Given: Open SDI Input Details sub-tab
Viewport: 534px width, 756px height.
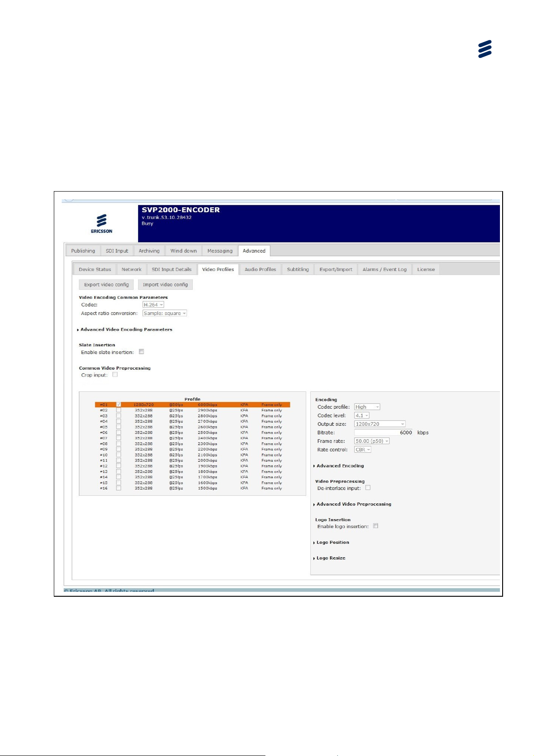Looking at the screenshot, I should (x=172, y=269).
